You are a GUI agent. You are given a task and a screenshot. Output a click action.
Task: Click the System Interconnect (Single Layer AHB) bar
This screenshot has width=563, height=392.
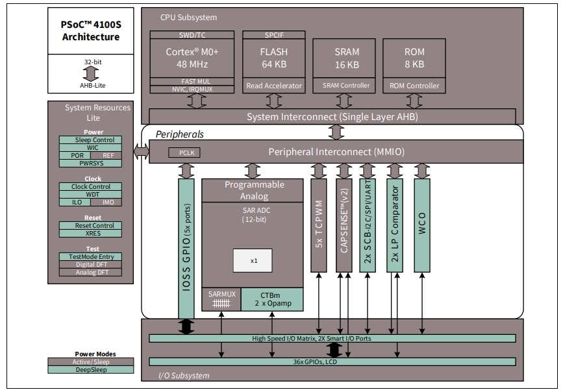coord(332,117)
